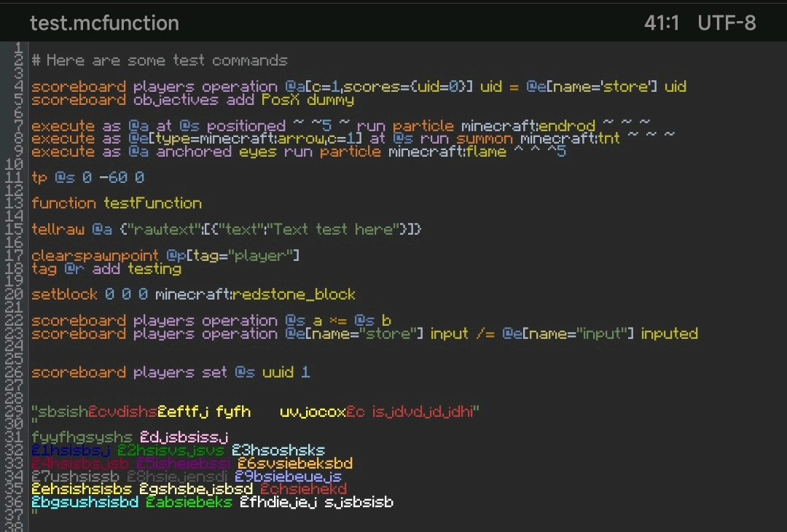Click the clearspawnpoint command line

(165, 256)
